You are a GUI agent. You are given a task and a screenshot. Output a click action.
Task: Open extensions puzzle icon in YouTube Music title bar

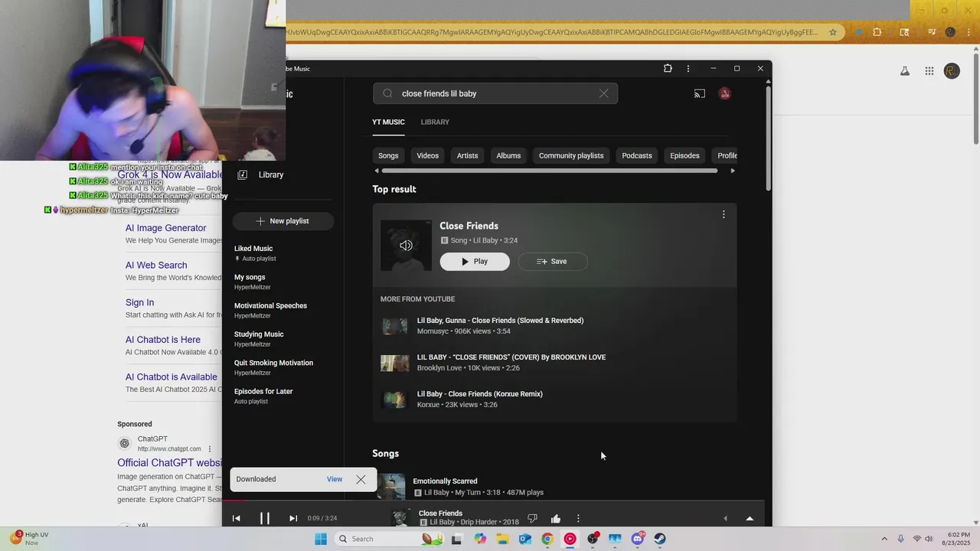pyautogui.click(x=668, y=68)
